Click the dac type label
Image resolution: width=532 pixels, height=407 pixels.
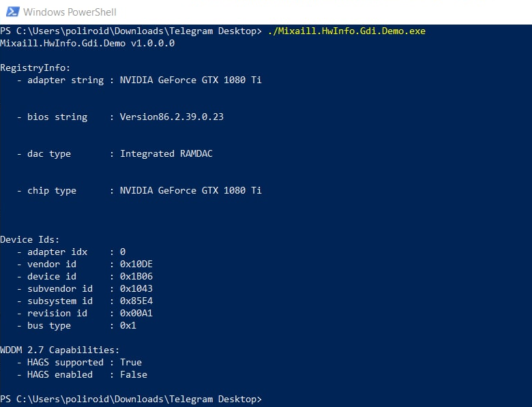click(49, 153)
